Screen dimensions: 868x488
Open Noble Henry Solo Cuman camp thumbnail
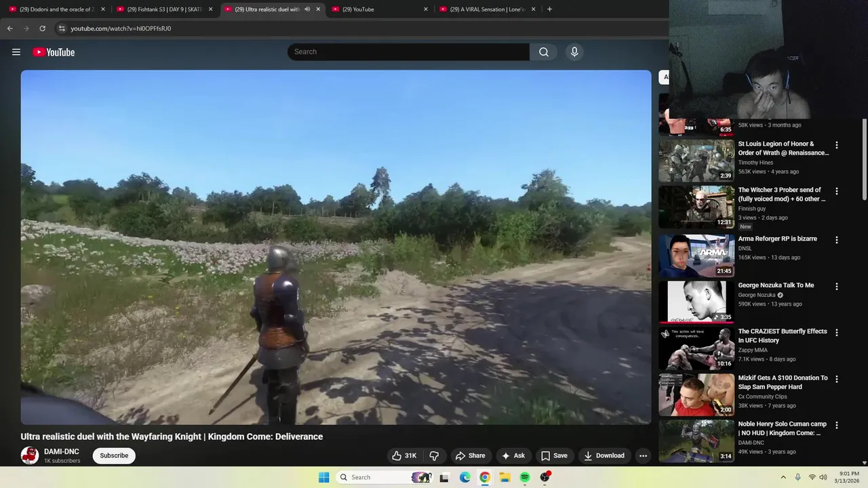pyautogui.click(x=696, y=441)
